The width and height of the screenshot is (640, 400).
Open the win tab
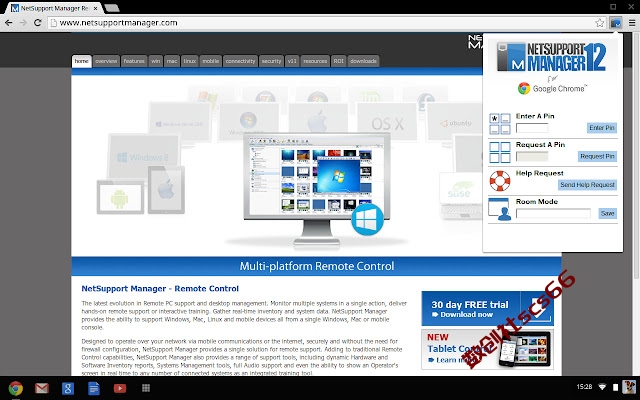pyautogui.click(x=156, y=61)
